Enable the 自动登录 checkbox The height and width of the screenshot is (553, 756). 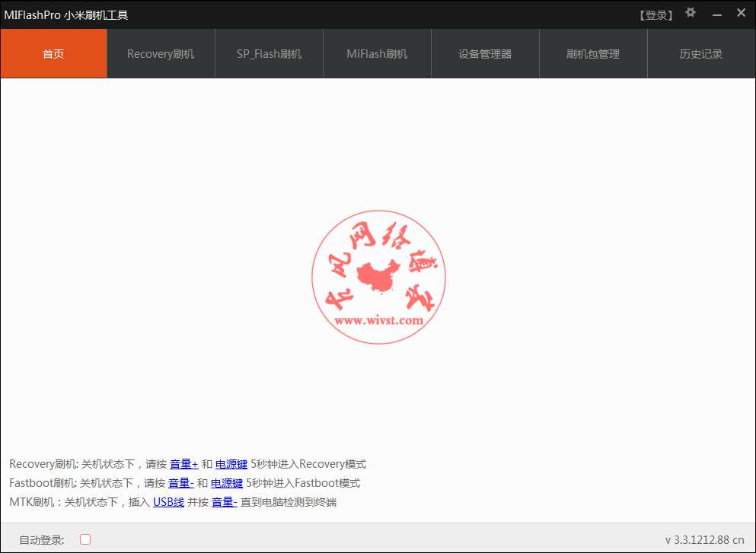pyautogui.click(x=85, y=539)
